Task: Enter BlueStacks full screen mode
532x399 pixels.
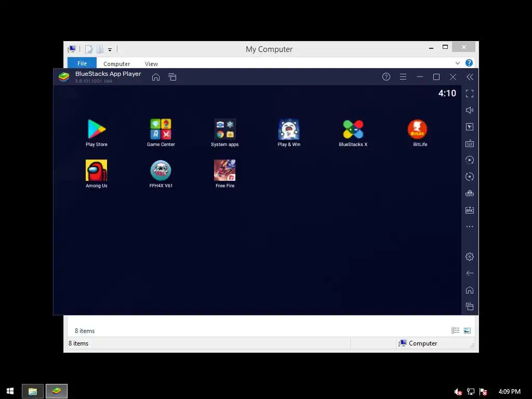Action: (470, 94)
